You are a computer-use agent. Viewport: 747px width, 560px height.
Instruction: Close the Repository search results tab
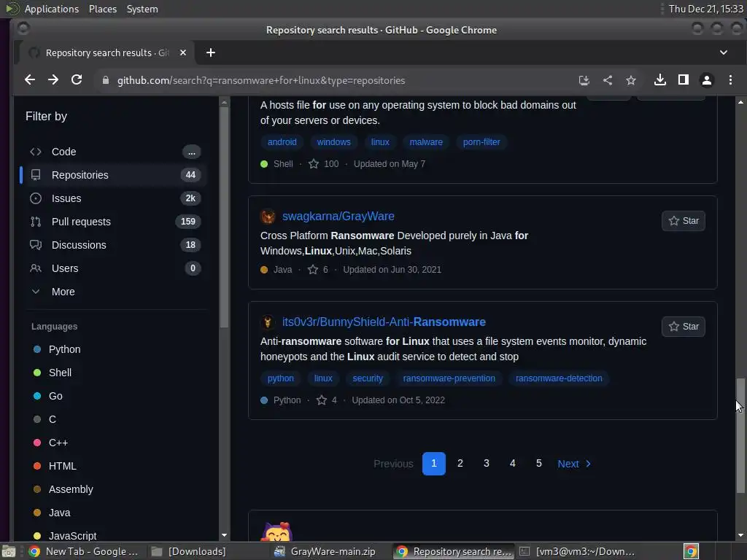pos(183,52)
